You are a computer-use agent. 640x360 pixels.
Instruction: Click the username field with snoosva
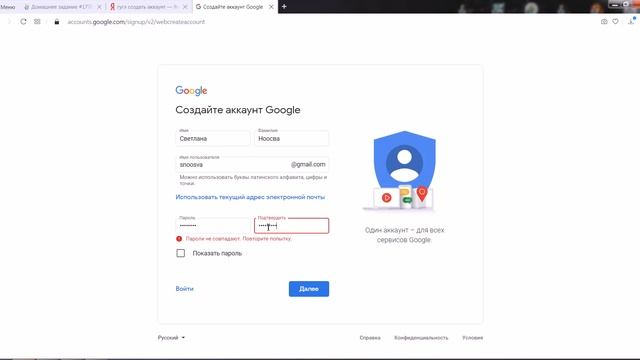(x=252, y=164)
